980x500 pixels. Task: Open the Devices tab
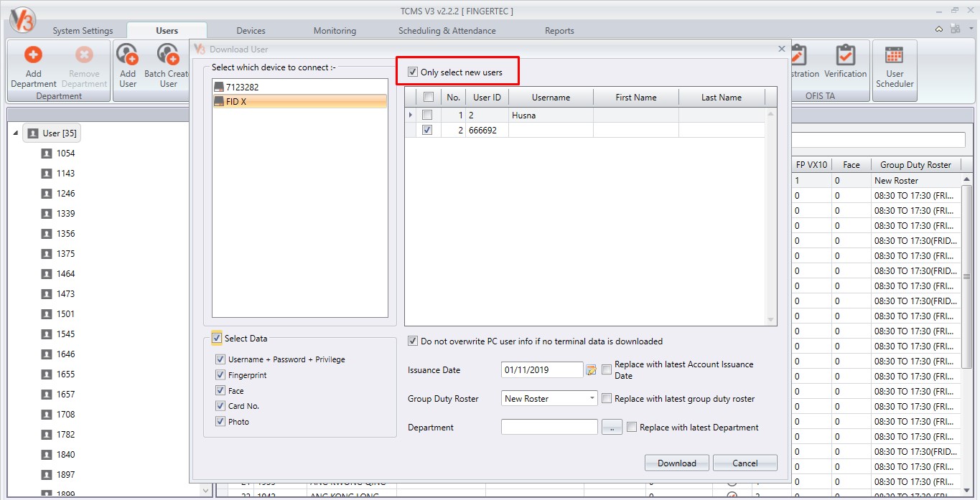pos(251,31)
